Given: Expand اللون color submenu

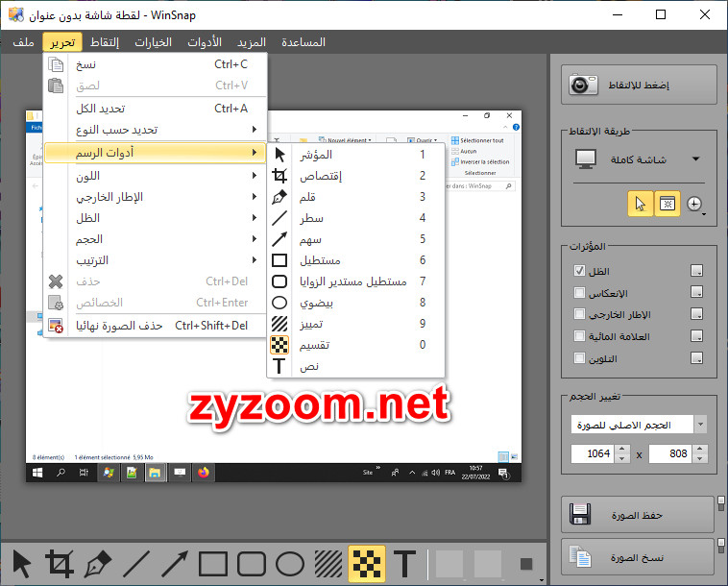Looking at the screenshot, I should coord(155,176).
